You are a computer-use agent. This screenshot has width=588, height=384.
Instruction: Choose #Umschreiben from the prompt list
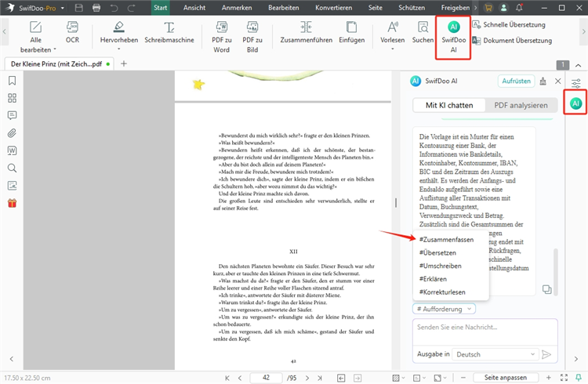pyautogui.click(x=441, y=266)
